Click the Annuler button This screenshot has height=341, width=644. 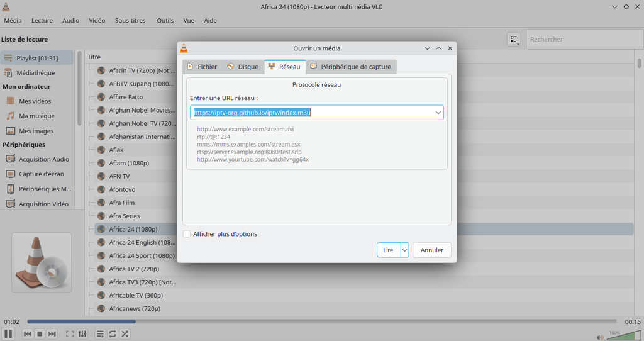[431, 250]
